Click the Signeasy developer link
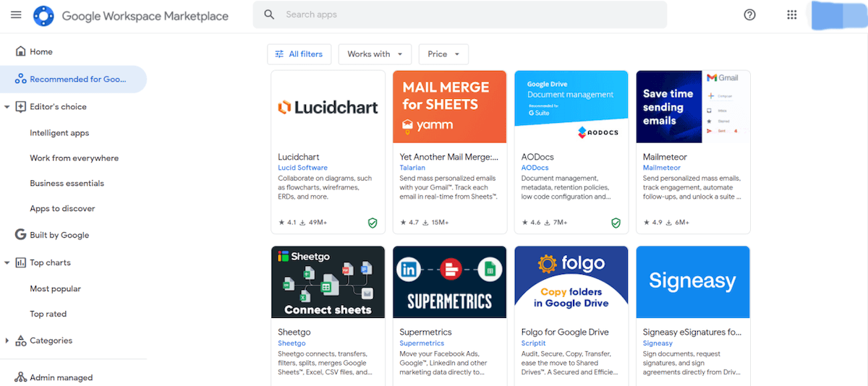 pos(658,343)
